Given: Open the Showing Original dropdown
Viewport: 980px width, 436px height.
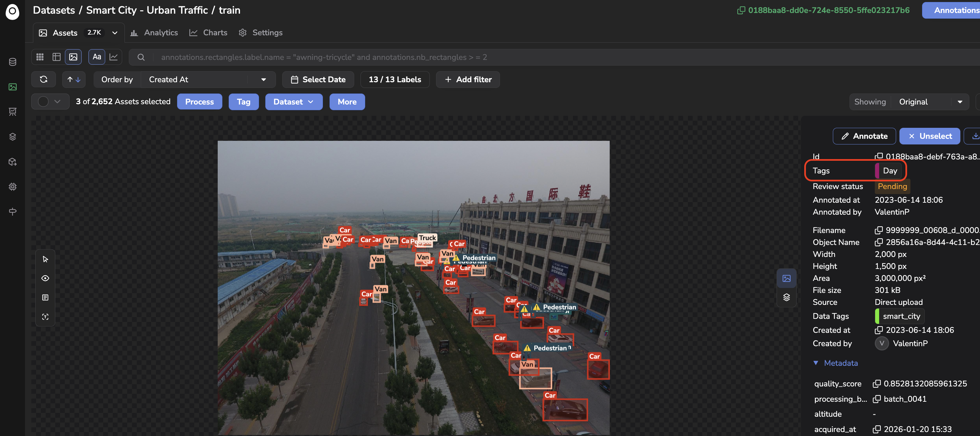Looking at the screenshot, I should coord(929,102).
